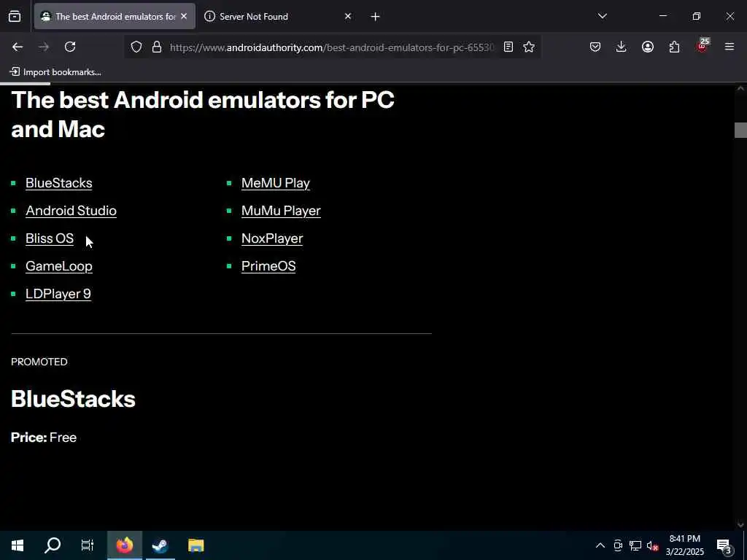This screenshot has width=747, height=560.
Task: Focus the androidauthority URL address bar
Action: [332, 47]
